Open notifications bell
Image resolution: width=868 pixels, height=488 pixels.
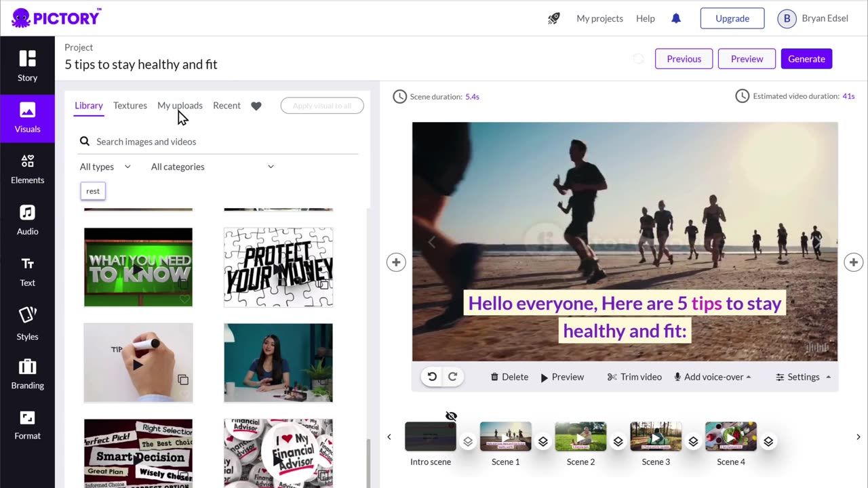(676, 18)
